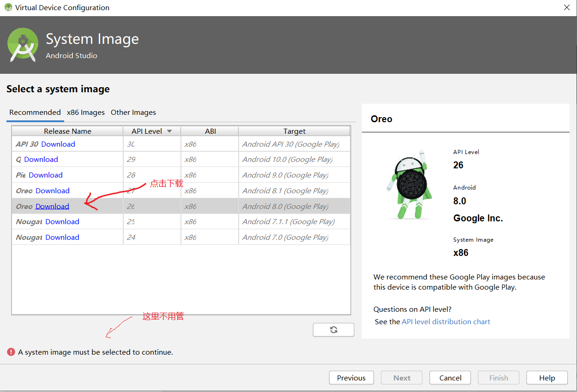Select the Android 8.0 (Google Play) row
Image resolution: width=577 pixels, height=392 pixels.
[x=181, y=206]
